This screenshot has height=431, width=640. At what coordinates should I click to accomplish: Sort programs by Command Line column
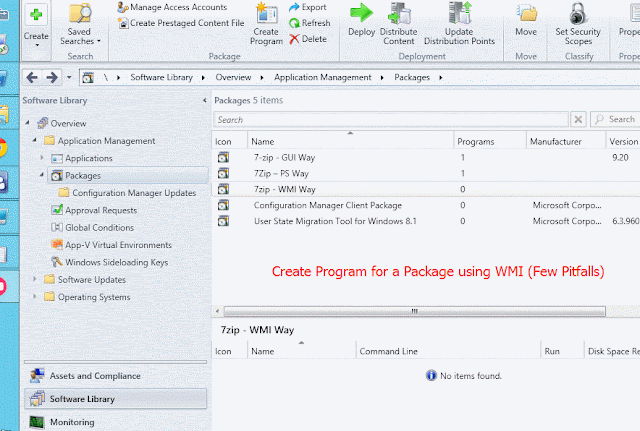(x=448, y=351)
